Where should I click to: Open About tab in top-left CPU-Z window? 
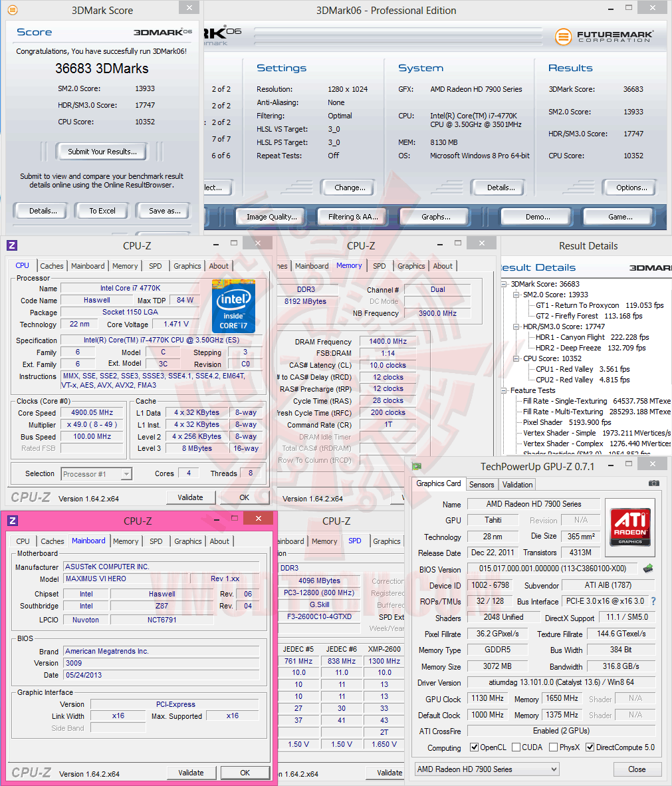[x=219, y=266]
